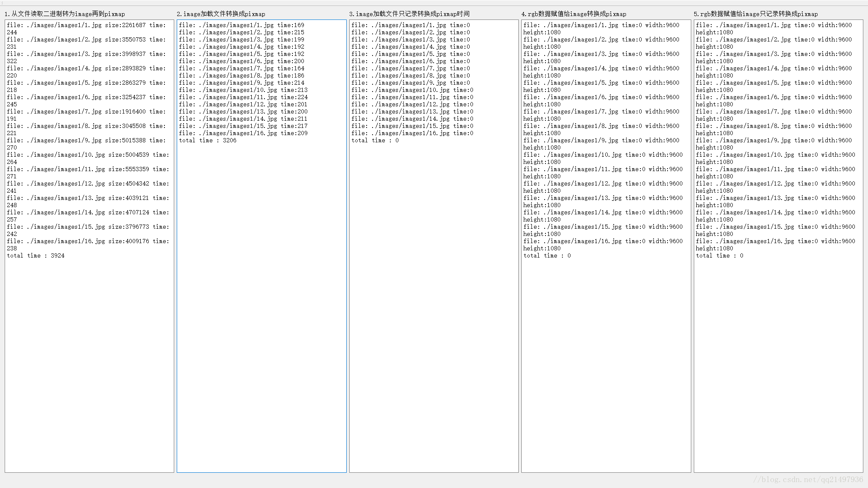Click 16.jpg time:0 line in third panel
The height and width of the screenshot is (488, 868).
pos(412,133)
